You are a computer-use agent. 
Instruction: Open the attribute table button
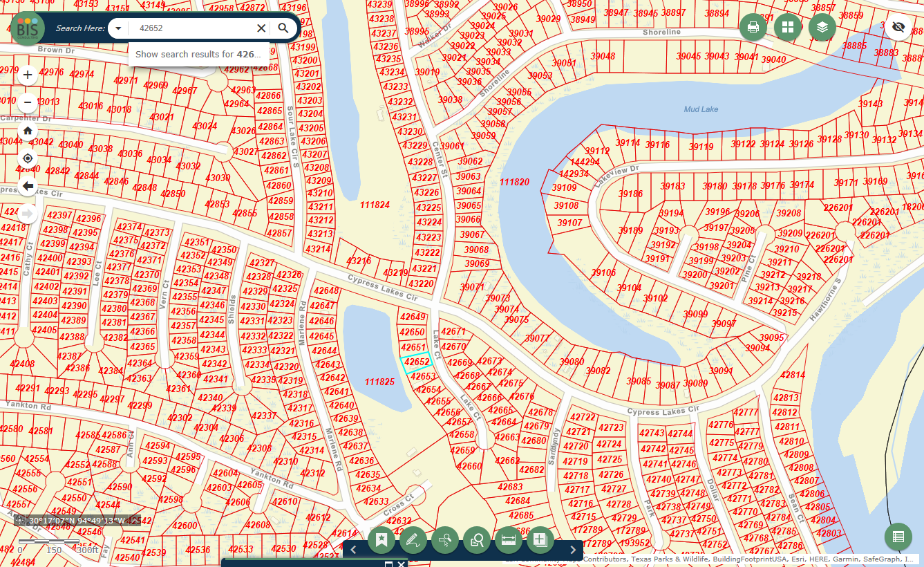tap(898, 537)
